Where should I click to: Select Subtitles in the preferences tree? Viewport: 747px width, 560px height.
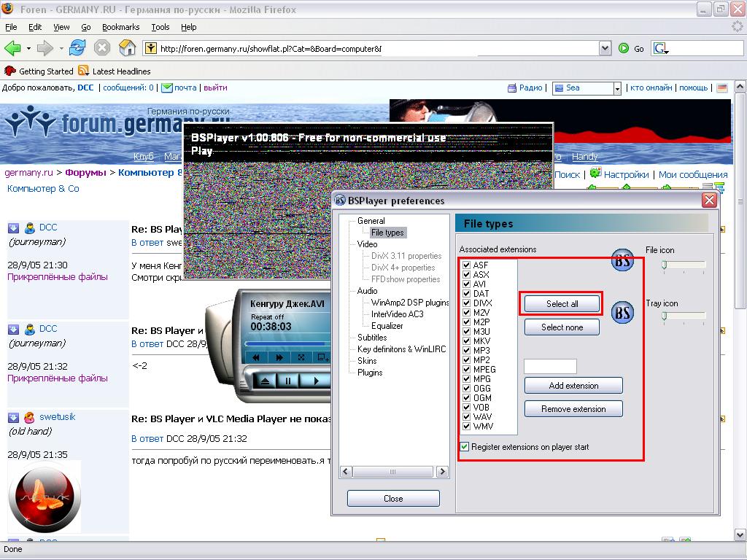(x=372, y=338)
